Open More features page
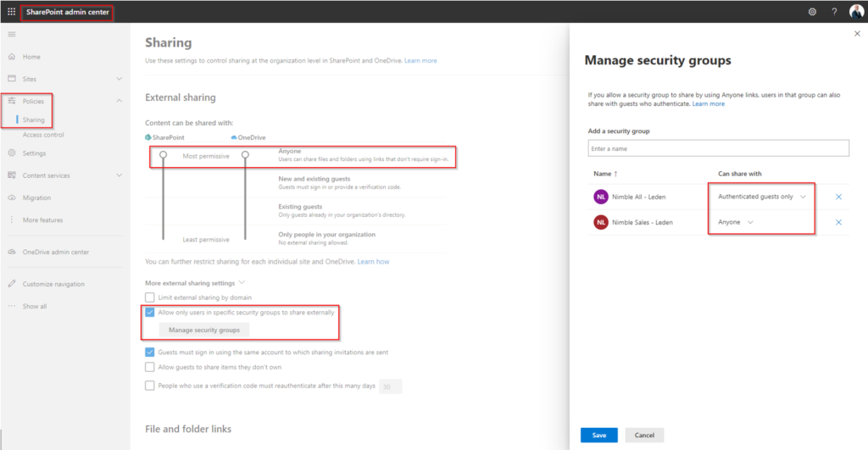The height and width of the screenshot is (450, 868). [x=42, y=219]
